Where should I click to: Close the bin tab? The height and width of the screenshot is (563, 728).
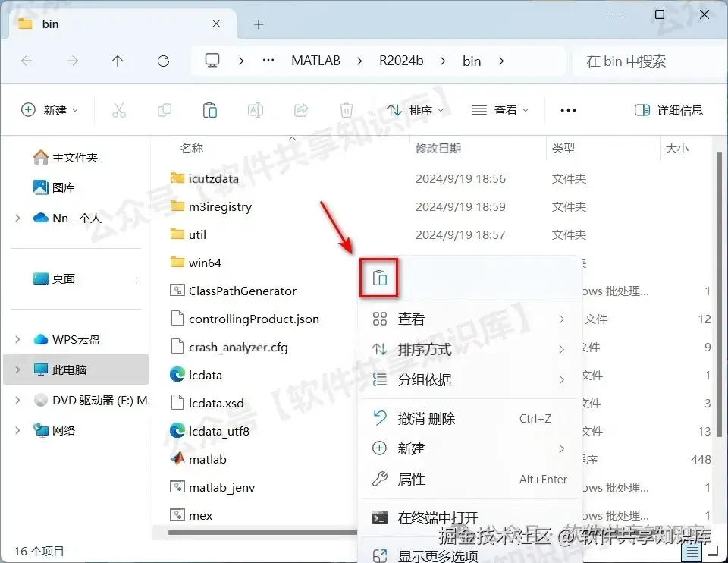(x=216, y=24)
